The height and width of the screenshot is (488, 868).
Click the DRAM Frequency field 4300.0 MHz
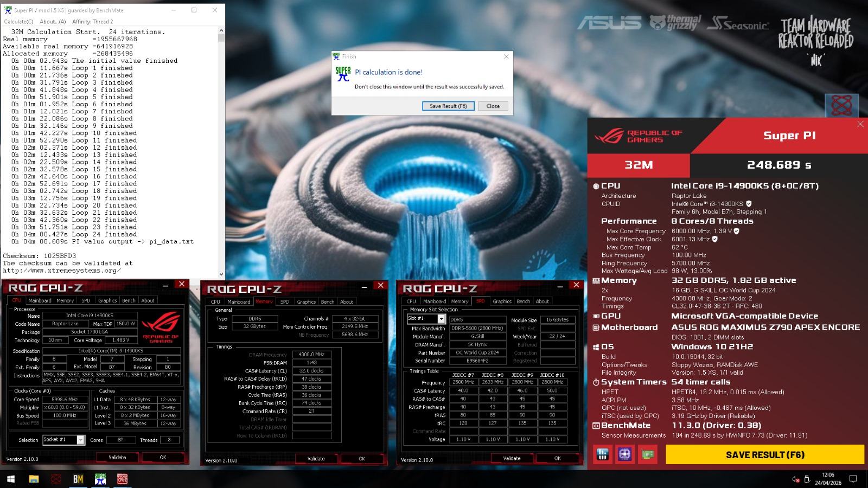click(311, 355)
